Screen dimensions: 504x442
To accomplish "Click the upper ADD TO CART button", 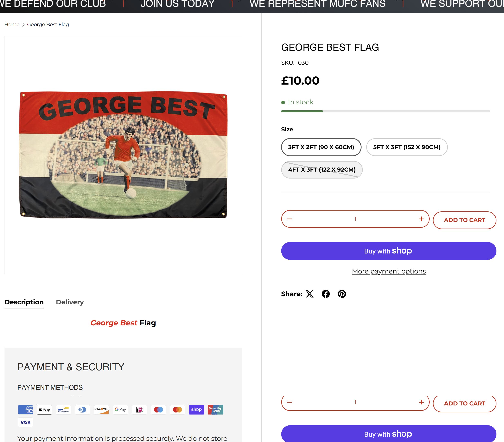I will point(464,220).
